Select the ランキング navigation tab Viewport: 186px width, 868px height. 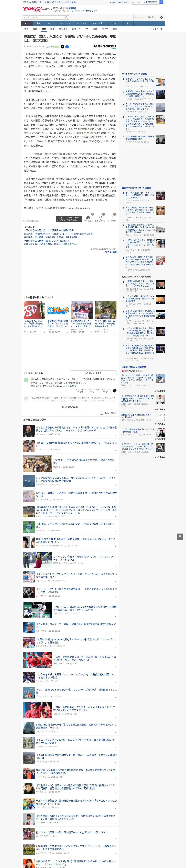(x=115, y=24)
